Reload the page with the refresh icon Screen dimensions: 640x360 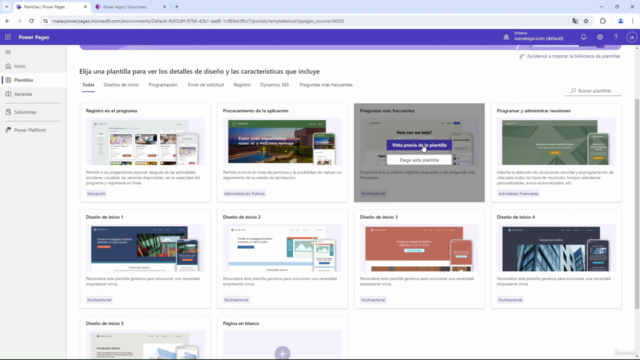click(x=31, y=21)
